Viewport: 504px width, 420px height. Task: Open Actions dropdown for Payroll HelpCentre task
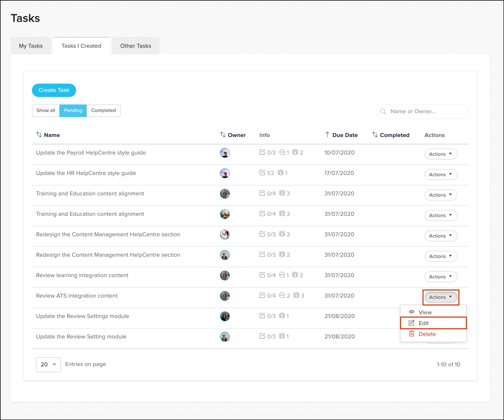click(440, 154)
